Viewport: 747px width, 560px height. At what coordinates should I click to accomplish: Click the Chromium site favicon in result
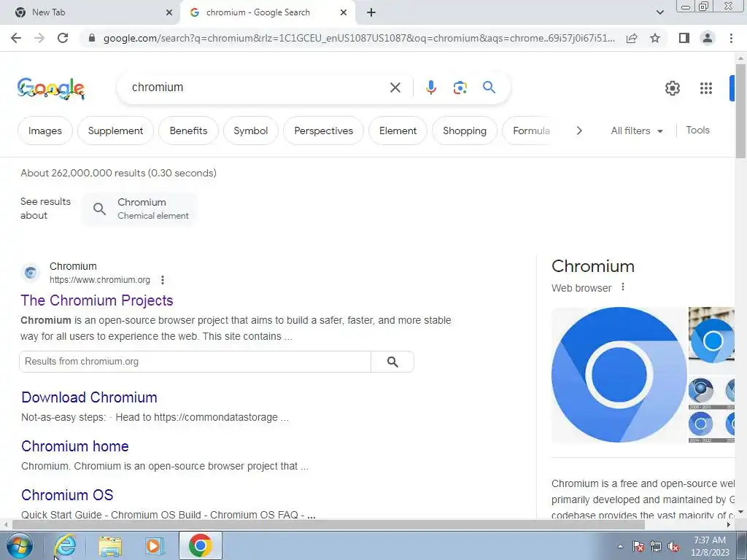pyautogui.click(x=31, y=273)
